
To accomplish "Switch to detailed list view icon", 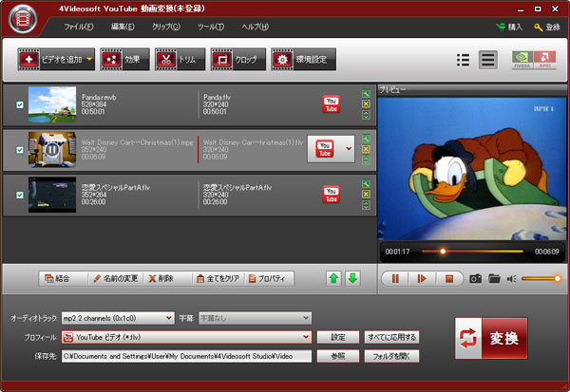I will [488, 60].
